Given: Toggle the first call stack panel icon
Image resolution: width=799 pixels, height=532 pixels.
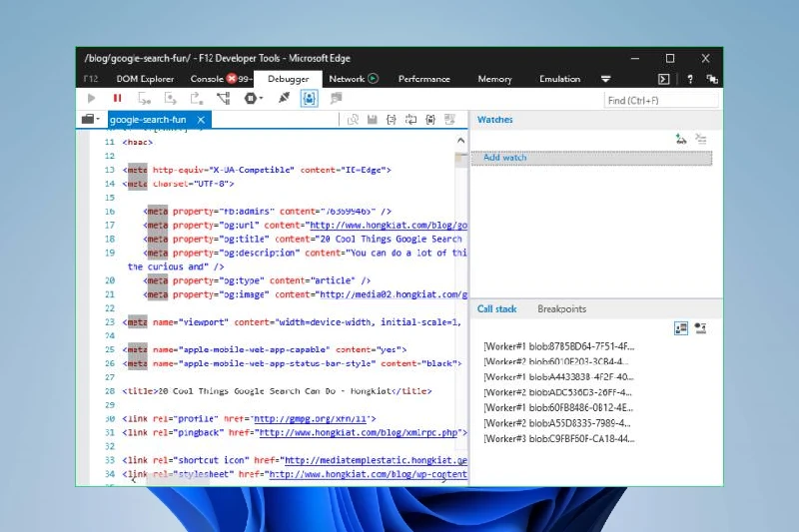Looking at the screenshot, I should (681, 328).
